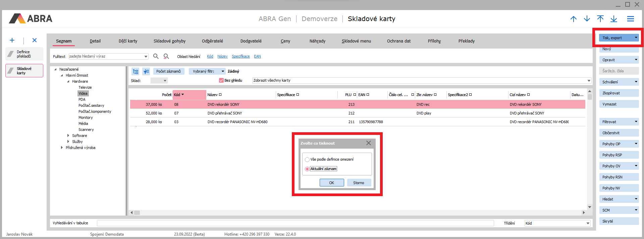Select 'Vše podle definice omezení' radio option
Viewport: 644px width, 239px height.
(307, 160)
